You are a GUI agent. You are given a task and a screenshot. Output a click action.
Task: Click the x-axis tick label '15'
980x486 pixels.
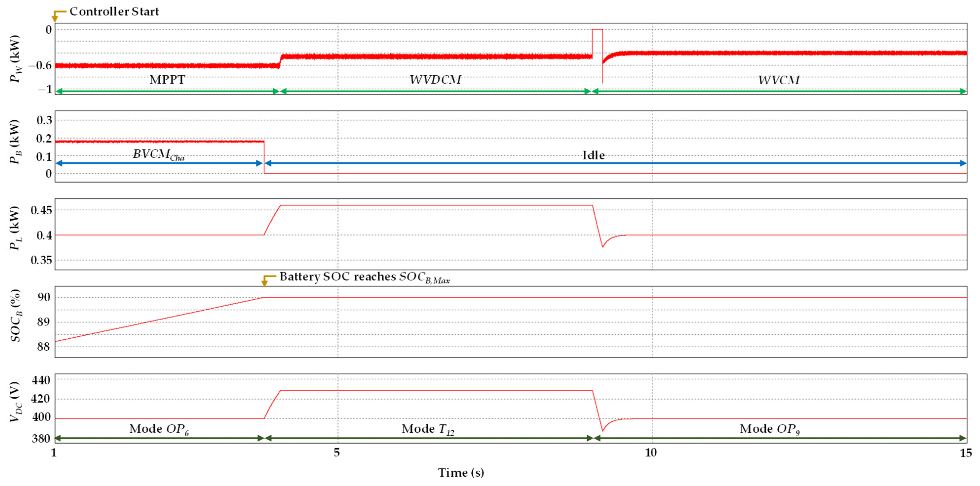pyautogui.click(x=966, y=453)
